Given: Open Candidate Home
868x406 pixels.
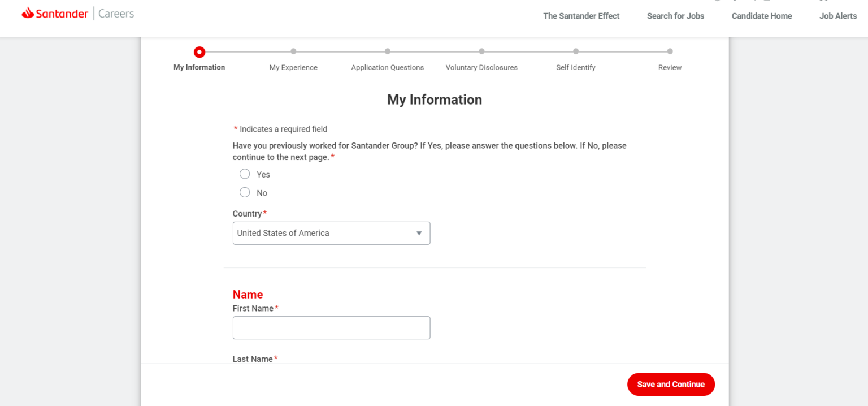Looking at the screenshot, I should click(x=762, y=16).
